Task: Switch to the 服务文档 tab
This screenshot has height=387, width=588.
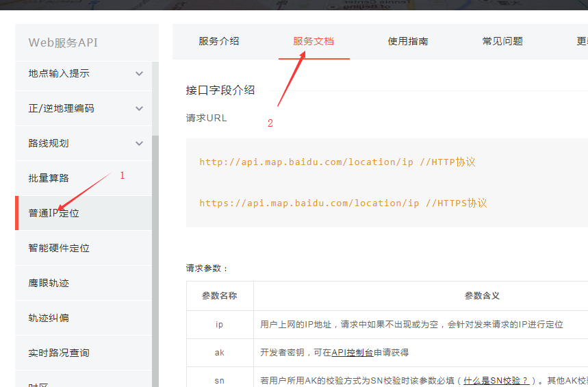Action: (x=314, y=41)
